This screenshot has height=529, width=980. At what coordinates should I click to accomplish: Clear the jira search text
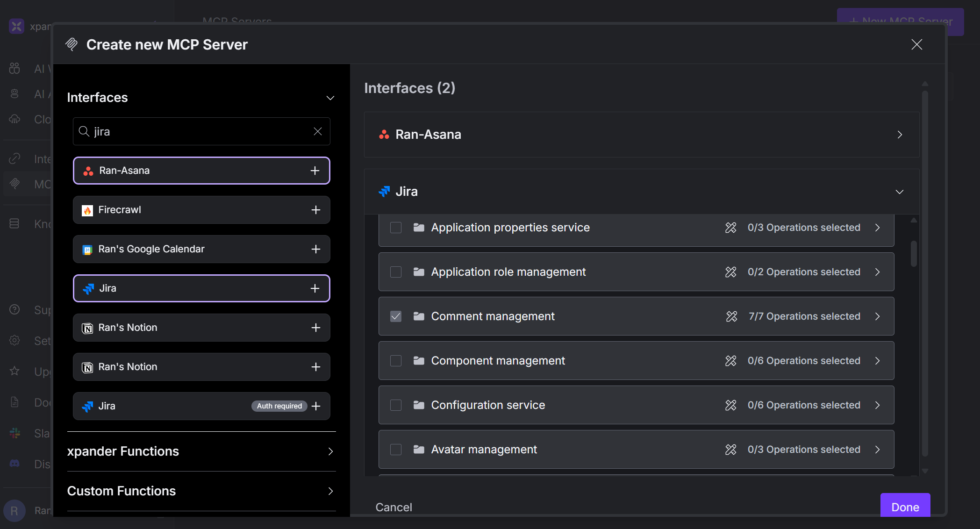click(318, 131)
